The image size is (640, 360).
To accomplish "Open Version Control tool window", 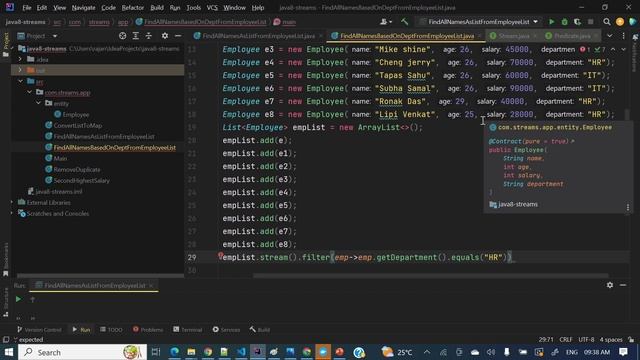I will click(x=39, y=329).
